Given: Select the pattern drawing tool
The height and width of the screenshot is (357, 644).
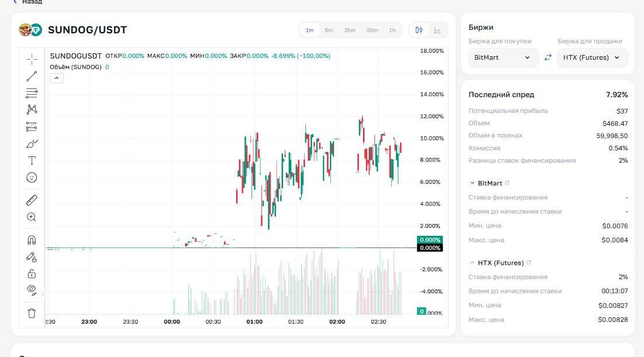Looking at the screenshot, I should [x=32, y=109].
